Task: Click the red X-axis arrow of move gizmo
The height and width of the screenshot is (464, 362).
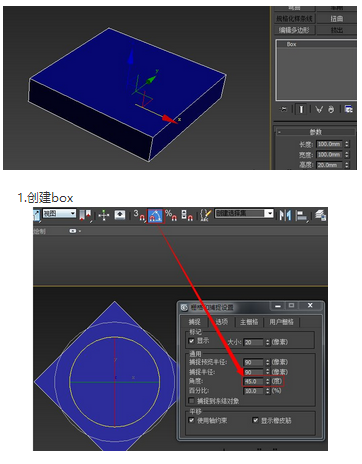Action: click(x=170, y=119)
